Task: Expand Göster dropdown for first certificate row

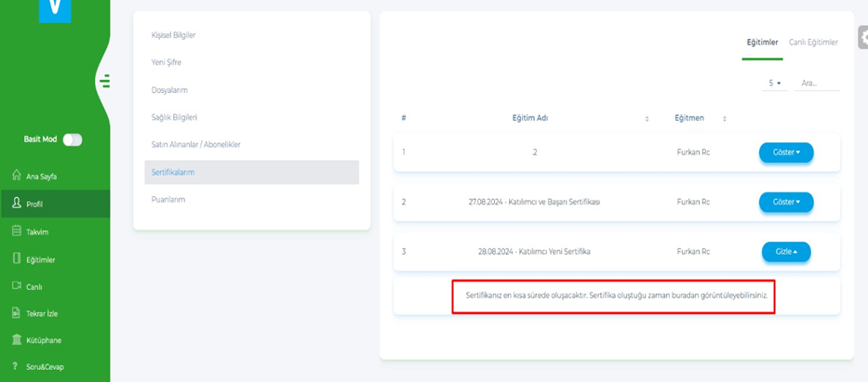Action: 786,152
